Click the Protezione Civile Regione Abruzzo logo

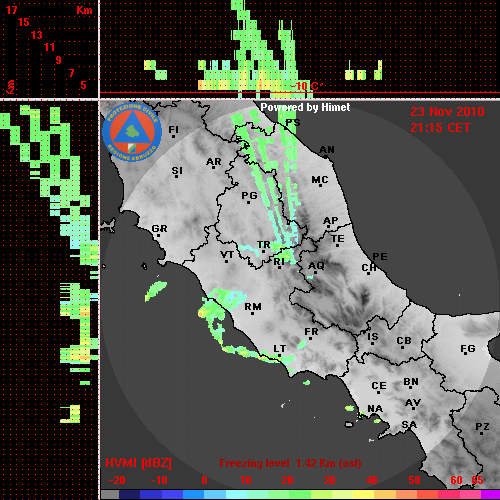(x=132, y=132)
